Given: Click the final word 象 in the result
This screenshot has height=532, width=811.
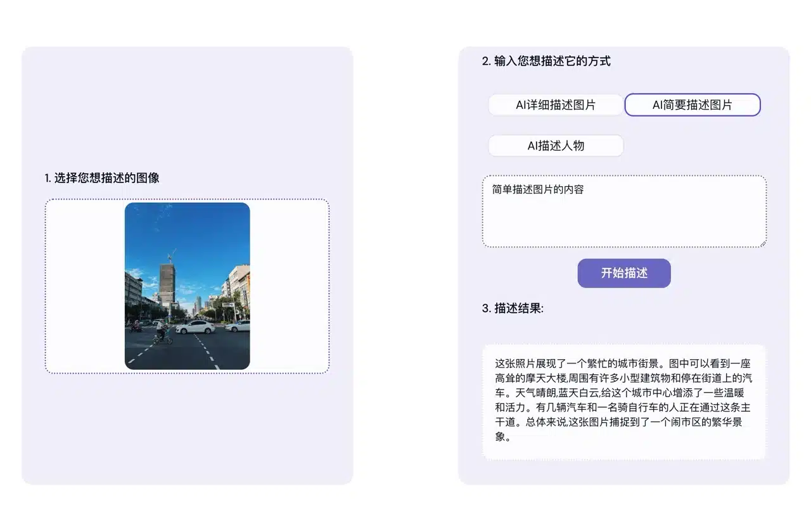Looking at the screenshot, I should (x=501, y=436).
